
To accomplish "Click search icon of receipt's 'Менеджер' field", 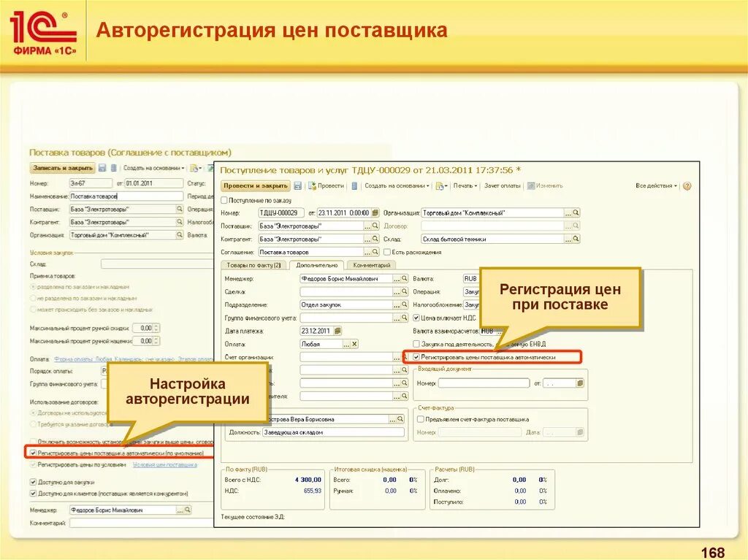I will click(x=405, y=278).
